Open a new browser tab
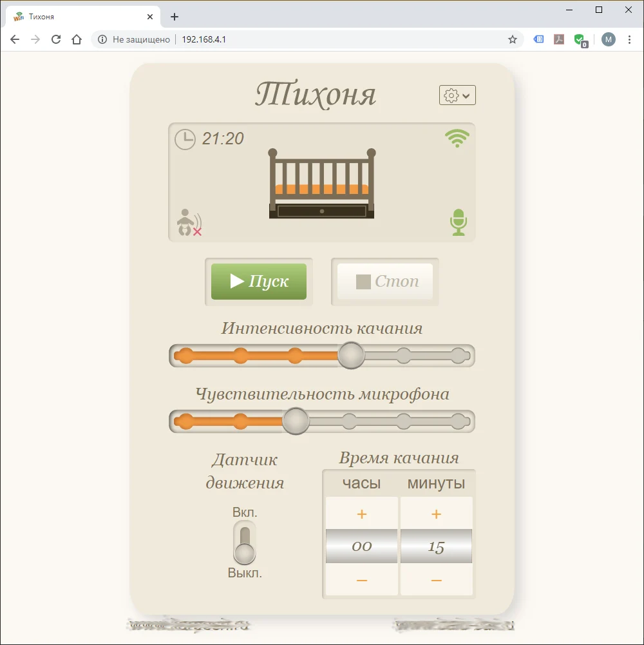644x645 pixels. (x=175, y=17)
